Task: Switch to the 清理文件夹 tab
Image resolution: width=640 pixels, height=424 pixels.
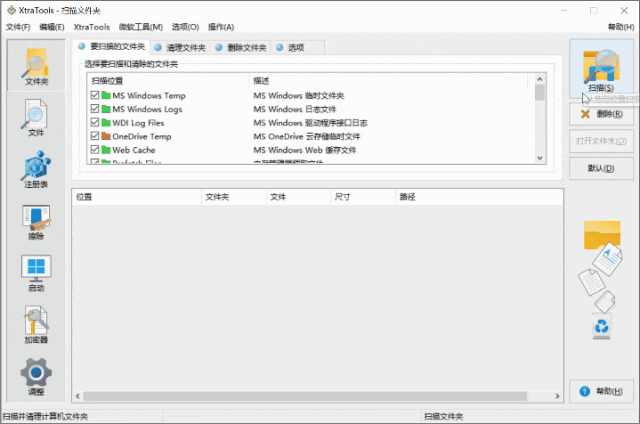Action: (180, 48)
